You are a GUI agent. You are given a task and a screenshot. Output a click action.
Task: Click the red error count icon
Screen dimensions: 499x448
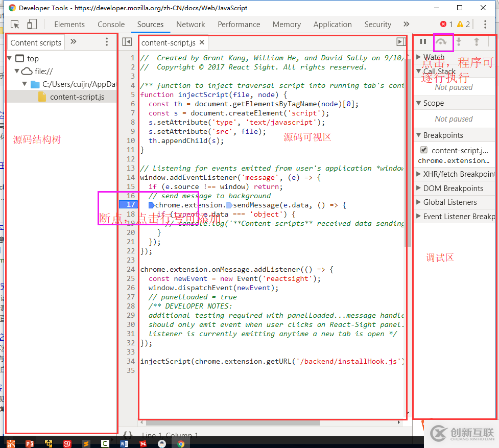(x=443, y=24)
